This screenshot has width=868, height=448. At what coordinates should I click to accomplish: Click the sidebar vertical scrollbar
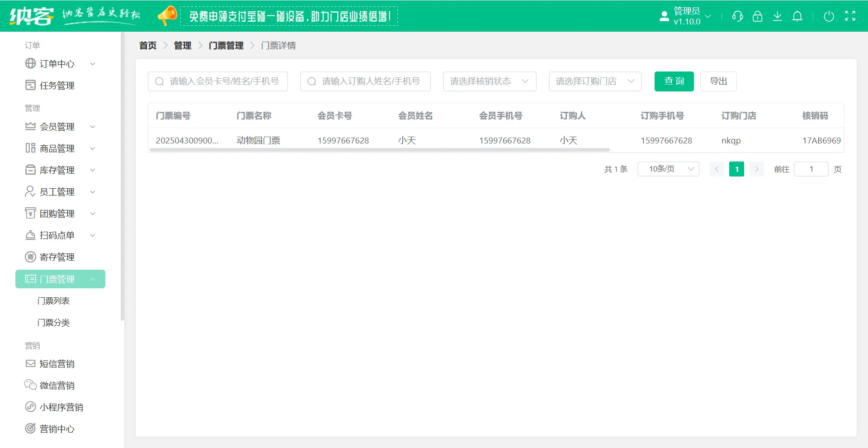pyautogui.click(x=122, y=176)
